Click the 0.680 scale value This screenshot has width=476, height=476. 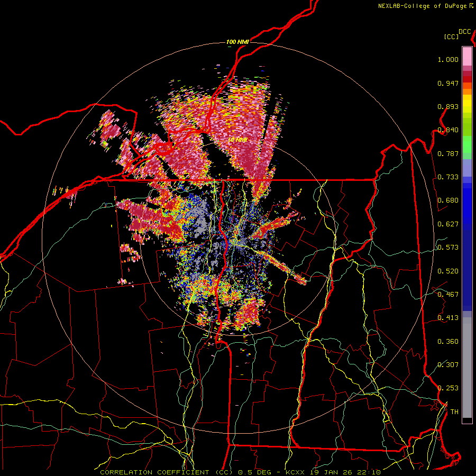point(448,200)
